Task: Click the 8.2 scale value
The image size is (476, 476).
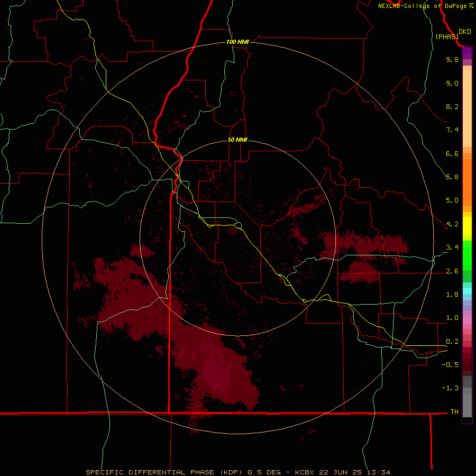Action: (x=452, y=106)
